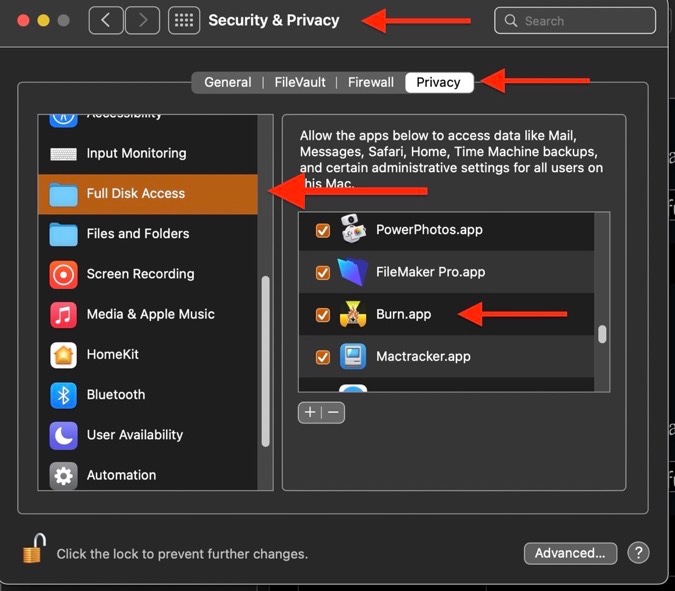Select the Privacy tab

[439, 82]
